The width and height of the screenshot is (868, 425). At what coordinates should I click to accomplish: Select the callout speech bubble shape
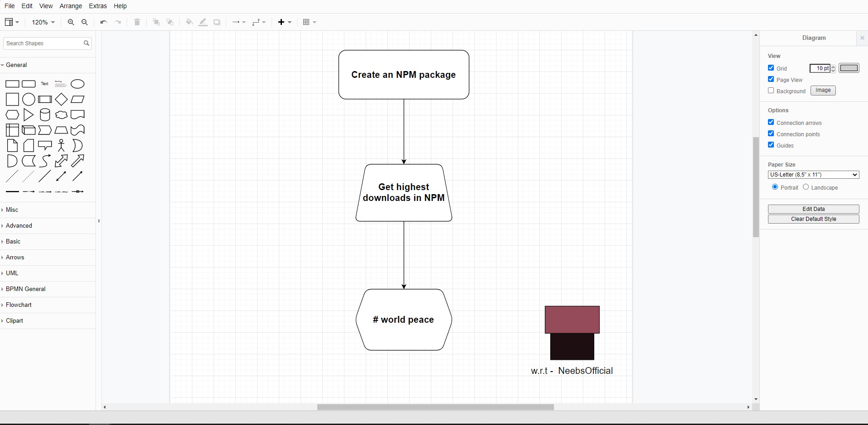[x=45, y=146]
